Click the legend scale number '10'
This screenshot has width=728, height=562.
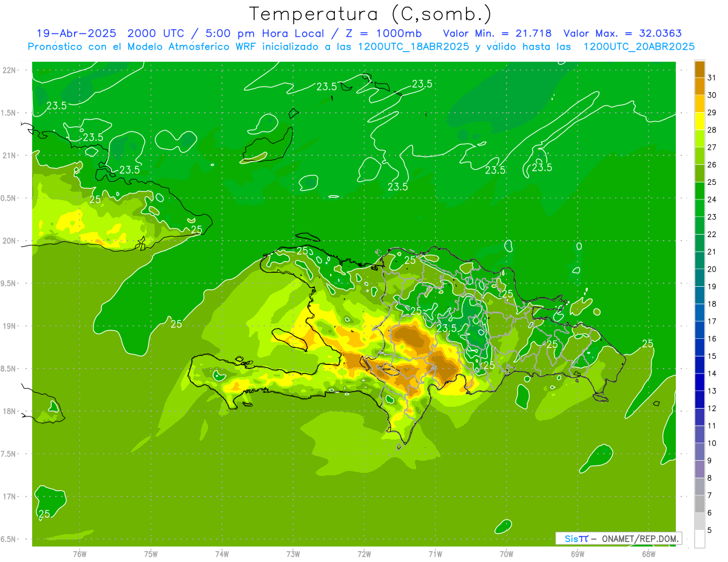712,443
